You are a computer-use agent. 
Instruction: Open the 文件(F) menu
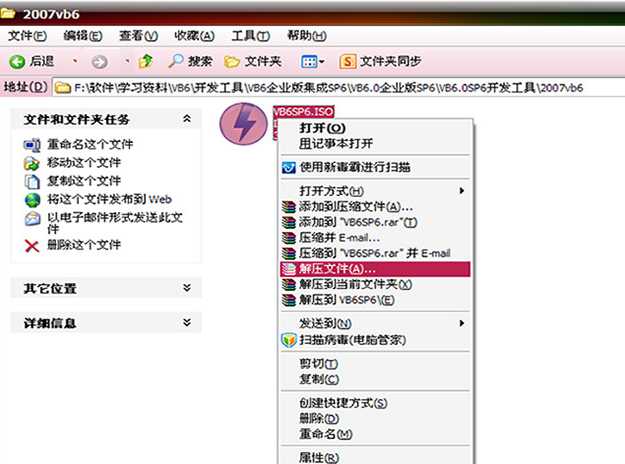(27, 36)
